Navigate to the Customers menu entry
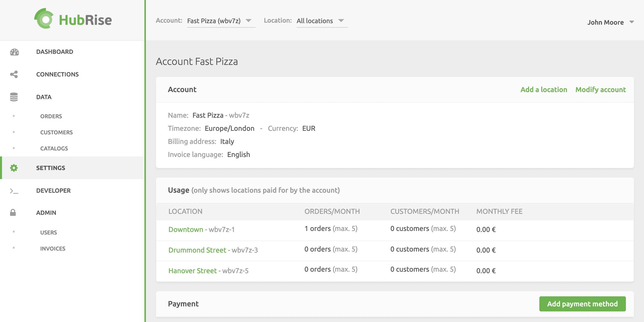This screenshot has height=322, width=644. (x=56, y=132)
